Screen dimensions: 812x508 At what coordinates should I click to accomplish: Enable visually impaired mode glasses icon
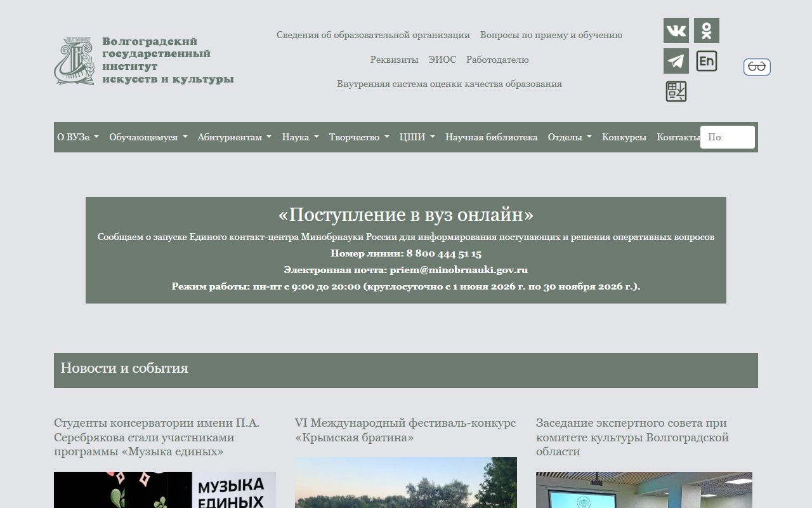click(757, 67)
